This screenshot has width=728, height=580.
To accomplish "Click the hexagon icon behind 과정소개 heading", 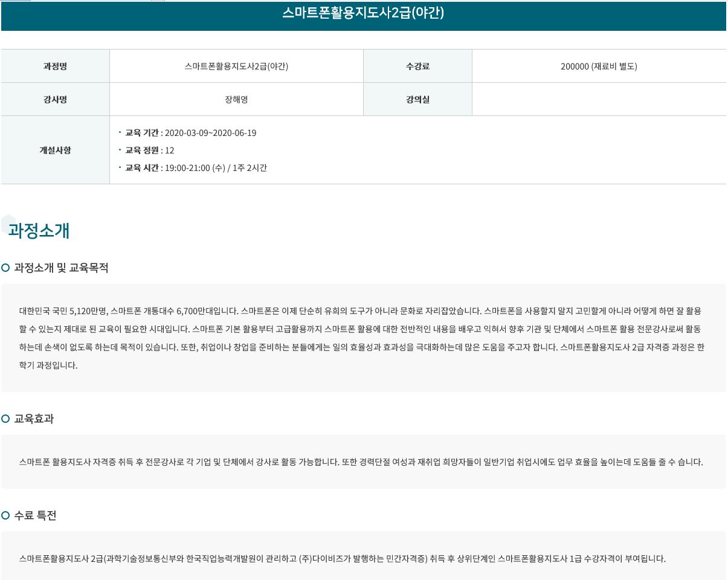I will tap(8, 224).
